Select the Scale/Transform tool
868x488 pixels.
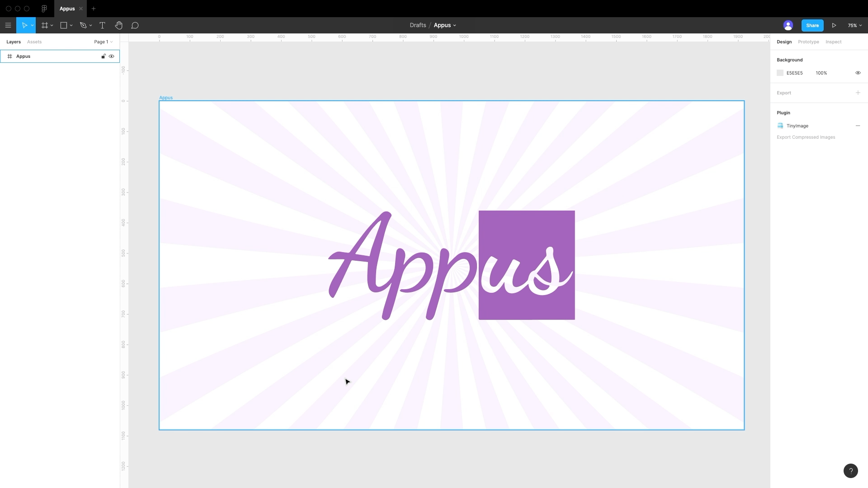click(x=32, y=25)
